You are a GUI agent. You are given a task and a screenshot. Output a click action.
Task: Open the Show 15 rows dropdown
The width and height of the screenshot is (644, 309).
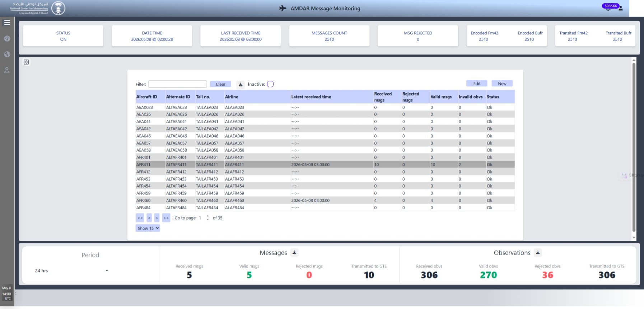148,228
